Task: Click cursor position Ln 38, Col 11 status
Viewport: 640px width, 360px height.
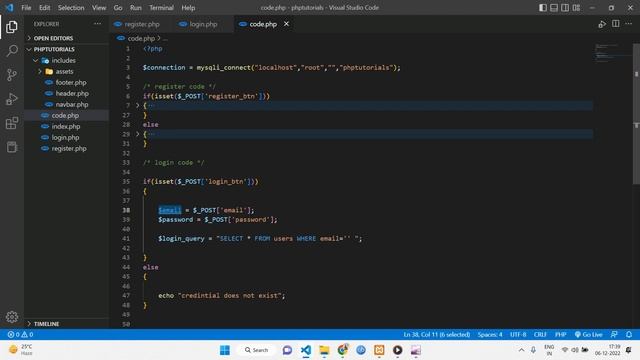Action: [x=436, y=334]
